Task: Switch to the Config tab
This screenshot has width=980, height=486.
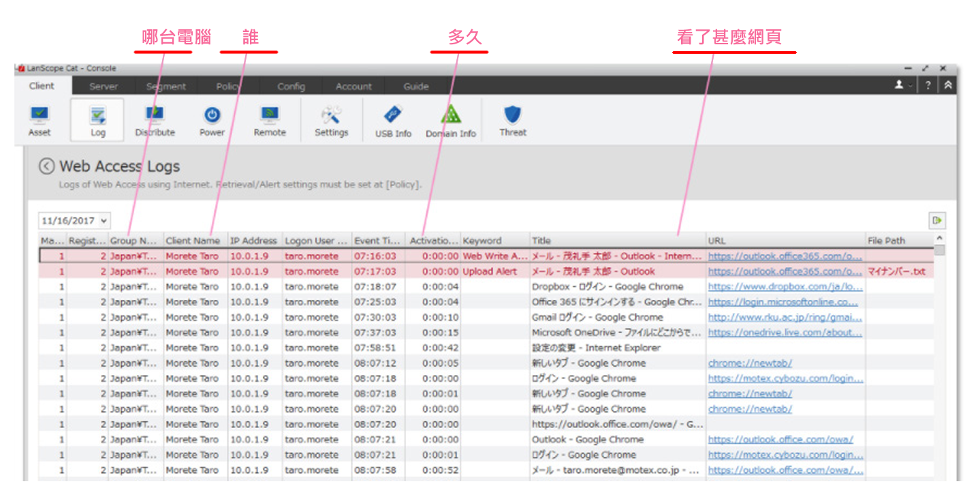Action: pyautogui.click(x=291, y=87)
